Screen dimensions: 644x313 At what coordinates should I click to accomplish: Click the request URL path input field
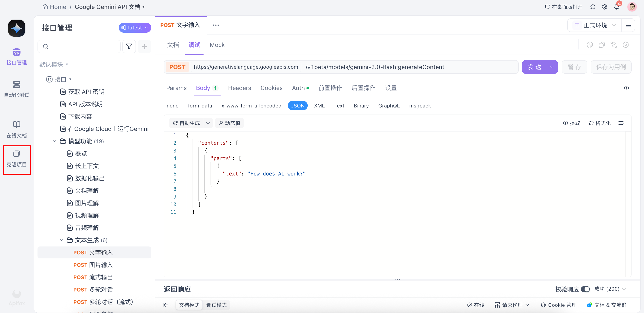click(x=410, y=67)
